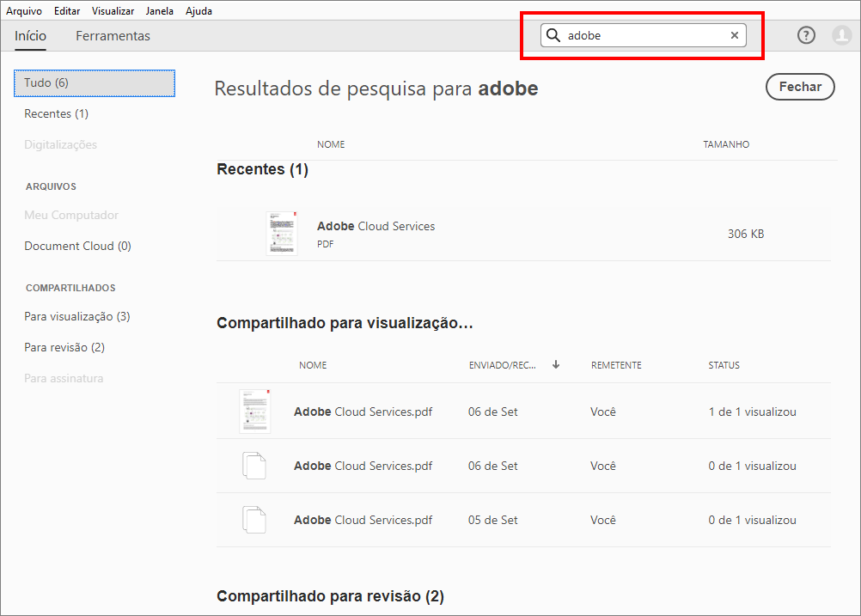Open the Help question mark icon
The width and height of the screenshot is (861, 616).
click(x=805, y=35)
